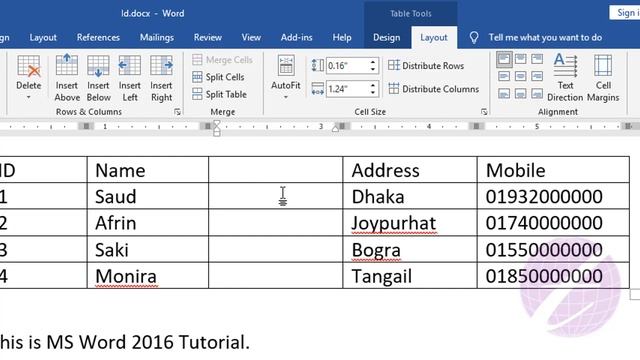The image size is (640, 360).
Task: Click the first-line indent marker on the ruler
Action: [x=217, y=123]
